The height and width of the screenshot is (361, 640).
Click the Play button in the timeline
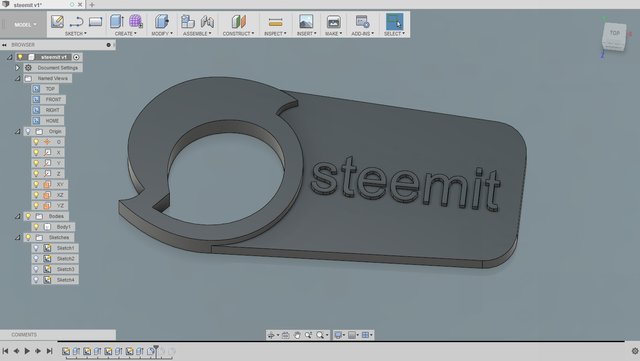pyautogui.click(x=27, y=351)
